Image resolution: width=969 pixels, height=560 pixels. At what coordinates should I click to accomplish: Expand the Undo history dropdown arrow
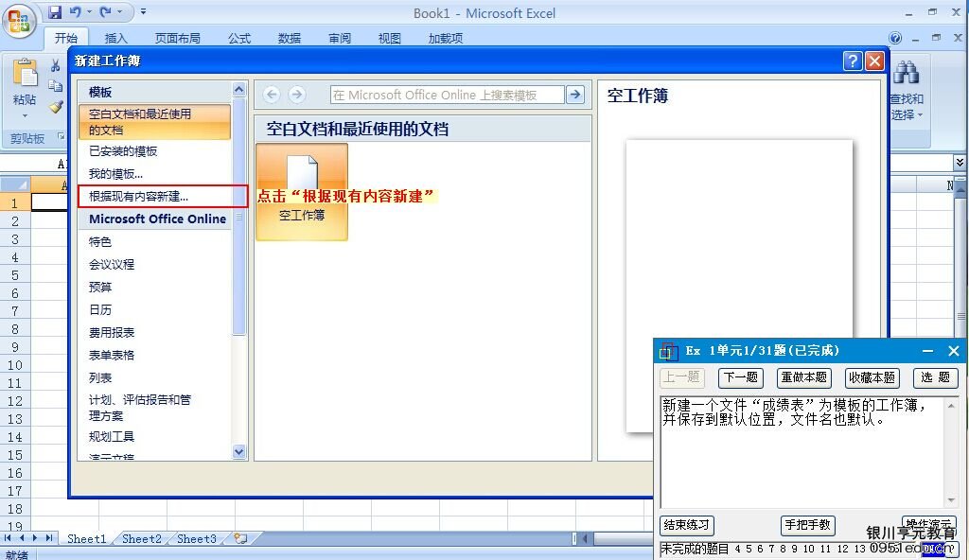89,12
